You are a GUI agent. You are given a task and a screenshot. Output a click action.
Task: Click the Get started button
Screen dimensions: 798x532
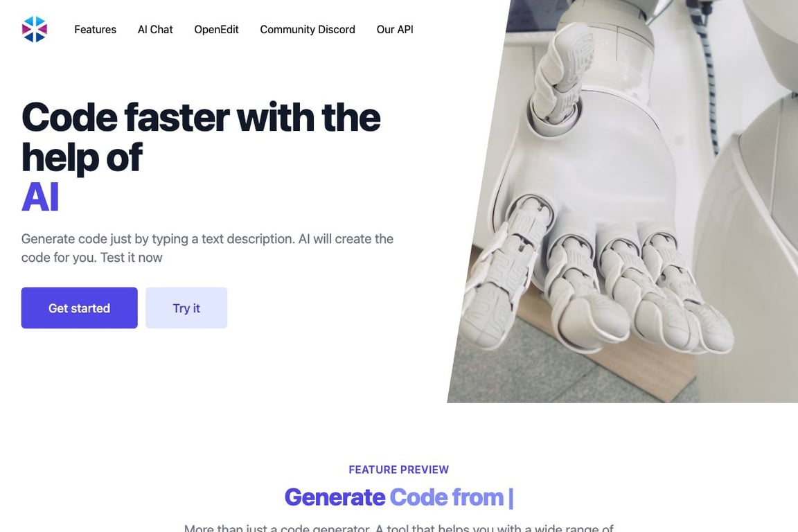coord(80,308)
